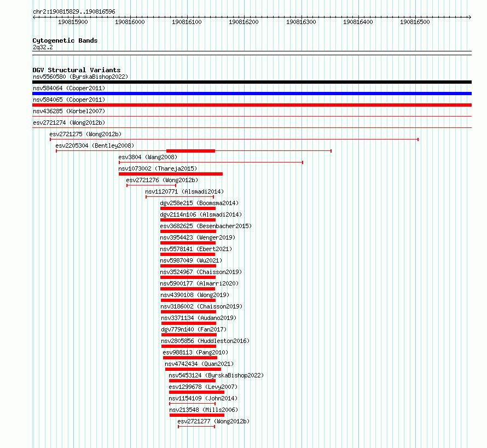Image resolution: width=487 pixels, height=448 pixels.
Task: Click ruler position 190816100
Action: pos(187,22)
